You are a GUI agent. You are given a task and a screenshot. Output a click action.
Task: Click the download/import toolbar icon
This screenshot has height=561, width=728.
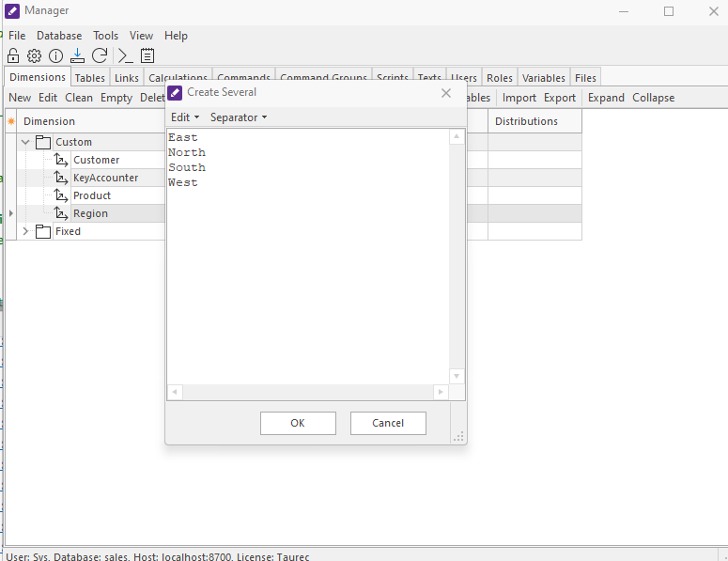pos(77,55)
